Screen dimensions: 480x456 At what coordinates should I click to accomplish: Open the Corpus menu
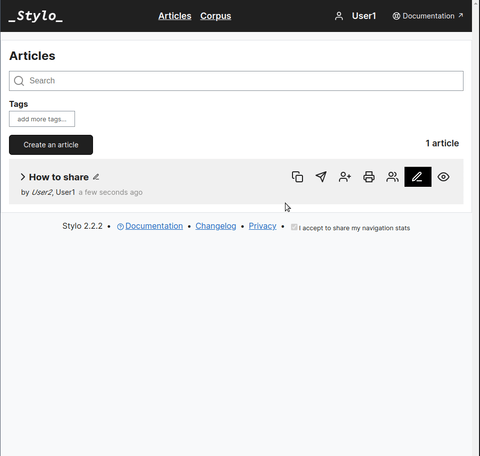coord(215,16)
